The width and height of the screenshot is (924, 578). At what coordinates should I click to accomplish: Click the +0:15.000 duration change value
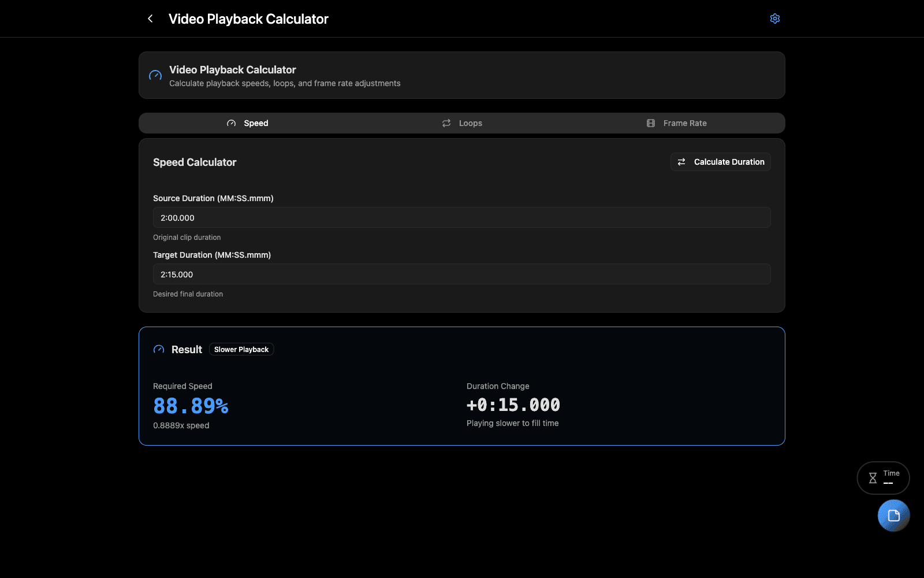click(x=513, y=405)
